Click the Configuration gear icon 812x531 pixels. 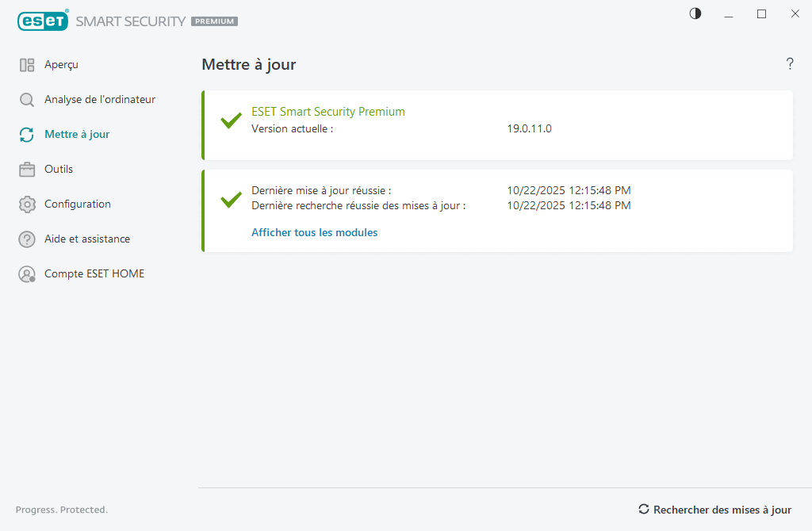pos(27,204)
